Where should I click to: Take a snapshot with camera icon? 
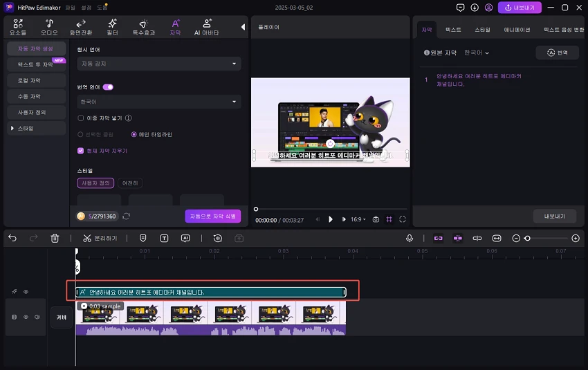click(376, 219)
